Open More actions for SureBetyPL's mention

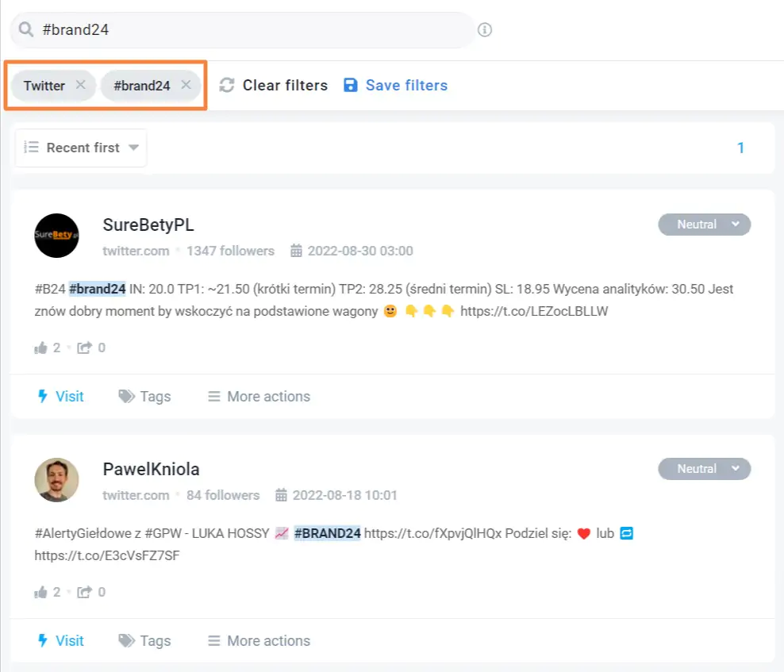click(257, 396)
